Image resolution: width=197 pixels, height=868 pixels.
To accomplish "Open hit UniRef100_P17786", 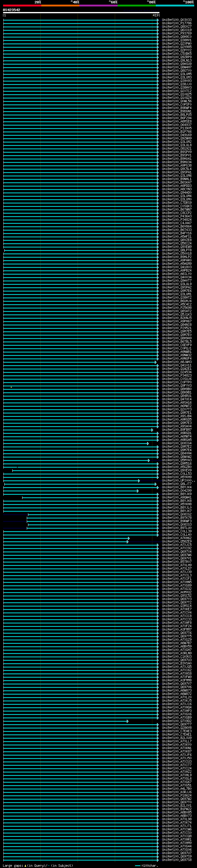I will click(x=177, y=23).
